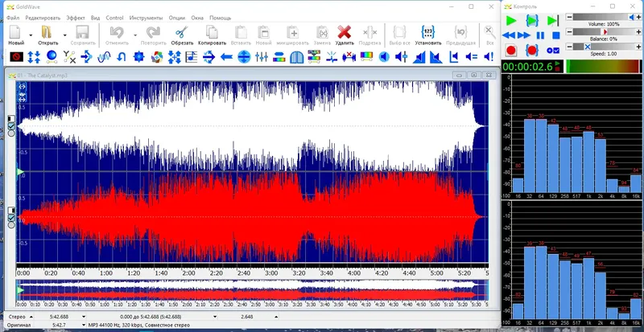Click the Копировать toolbar icon

[212, 32]
